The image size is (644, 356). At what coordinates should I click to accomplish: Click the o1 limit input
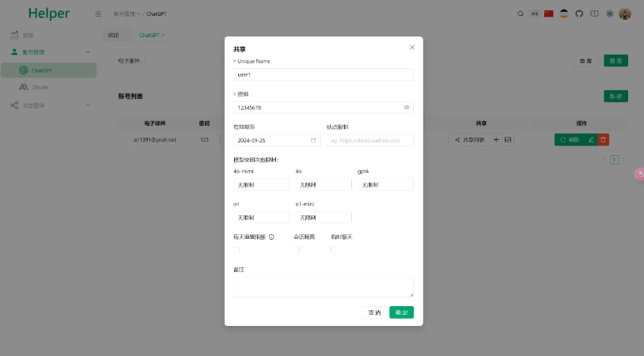[x=261, y=218]
